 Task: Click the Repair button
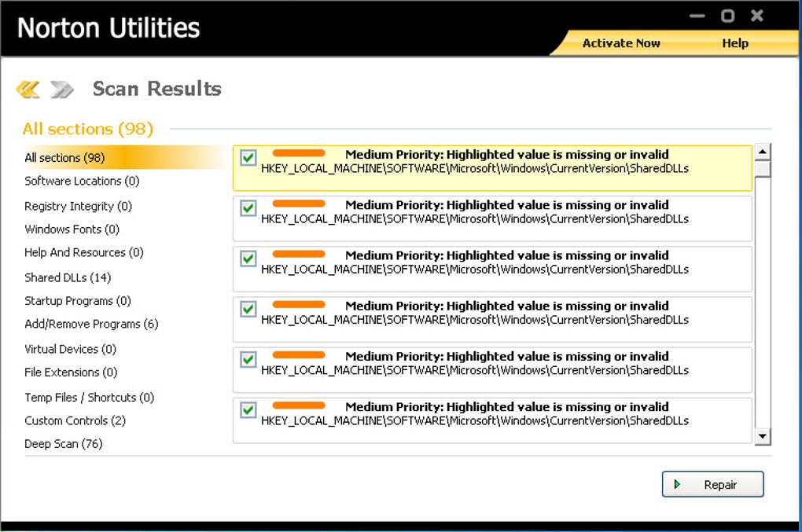(x=712, y=484)
